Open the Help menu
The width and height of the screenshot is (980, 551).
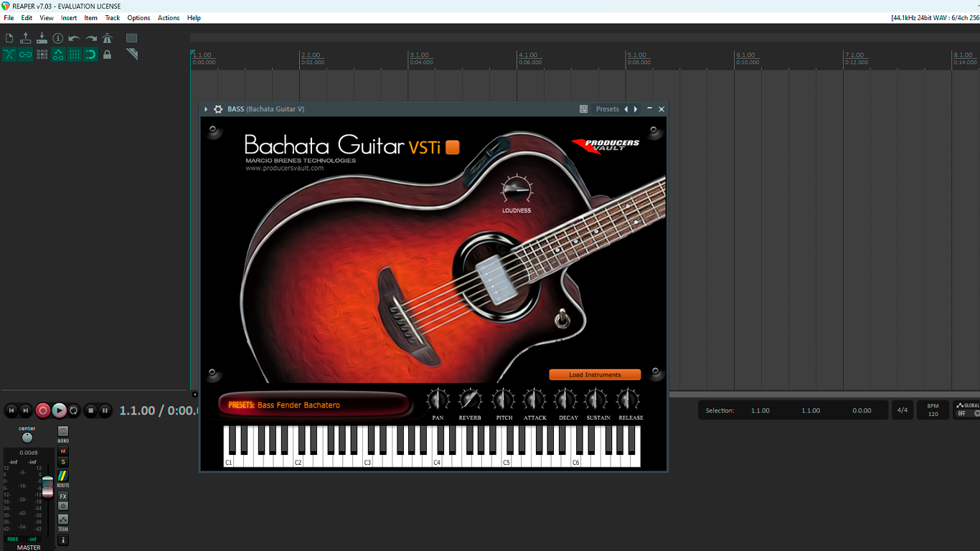point(194,18)
